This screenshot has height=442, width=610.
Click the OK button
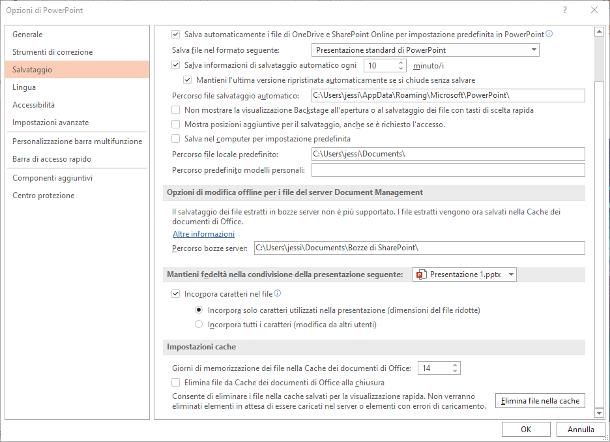(x=526, y=429)
